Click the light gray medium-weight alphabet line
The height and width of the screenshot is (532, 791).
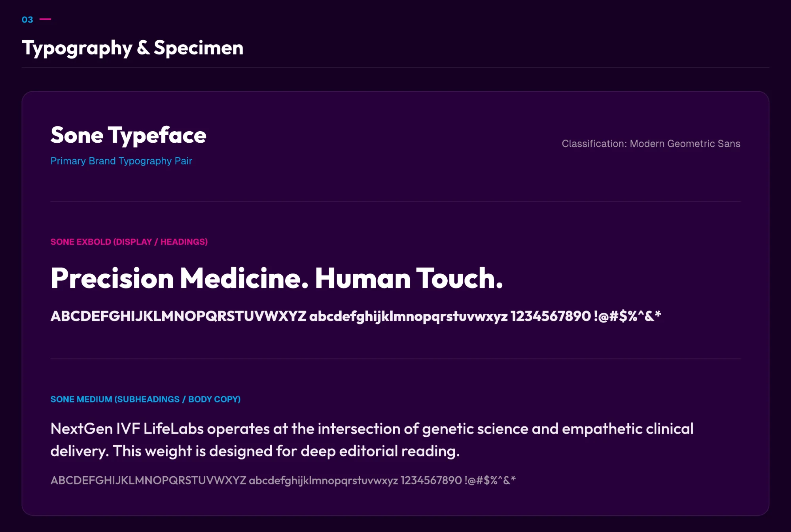[283, 481]
